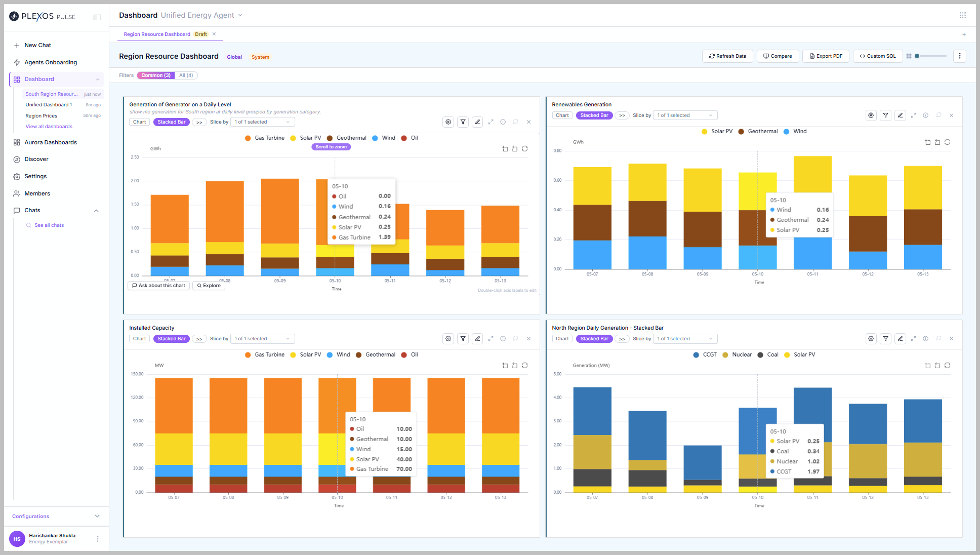Expand more chart types in Installed Capacity chart
Viewport: 980px width, 555px height.
[x=199, y=339]
